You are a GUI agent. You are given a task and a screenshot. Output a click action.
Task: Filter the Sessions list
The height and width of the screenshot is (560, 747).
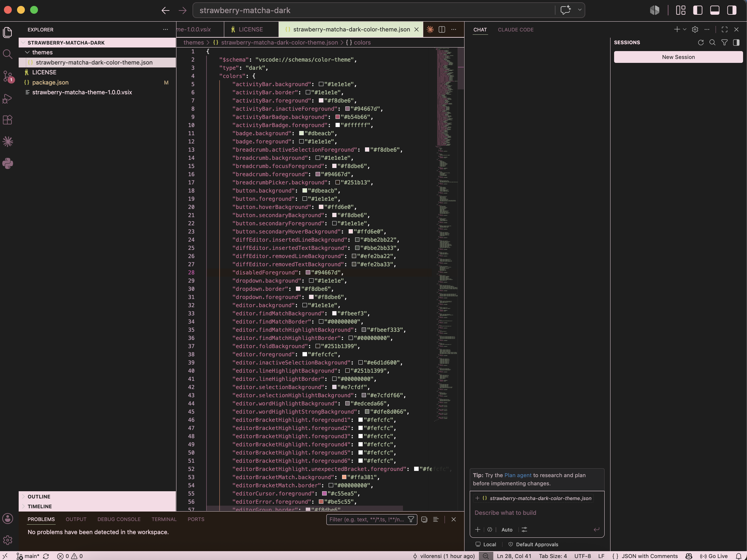pos(724,42)
